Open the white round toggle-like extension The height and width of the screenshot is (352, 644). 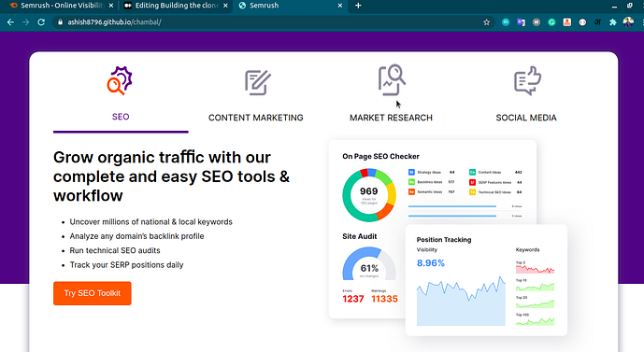coord(582,22)
